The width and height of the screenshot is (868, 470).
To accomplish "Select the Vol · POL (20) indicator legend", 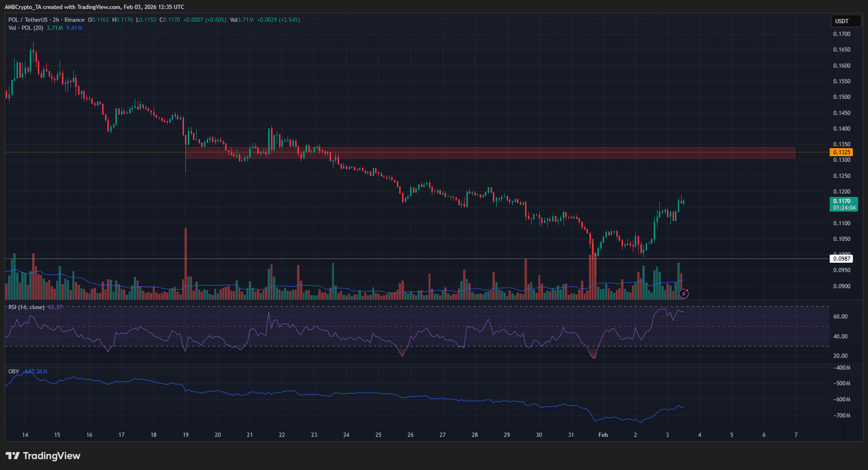I will coord(26,28).
